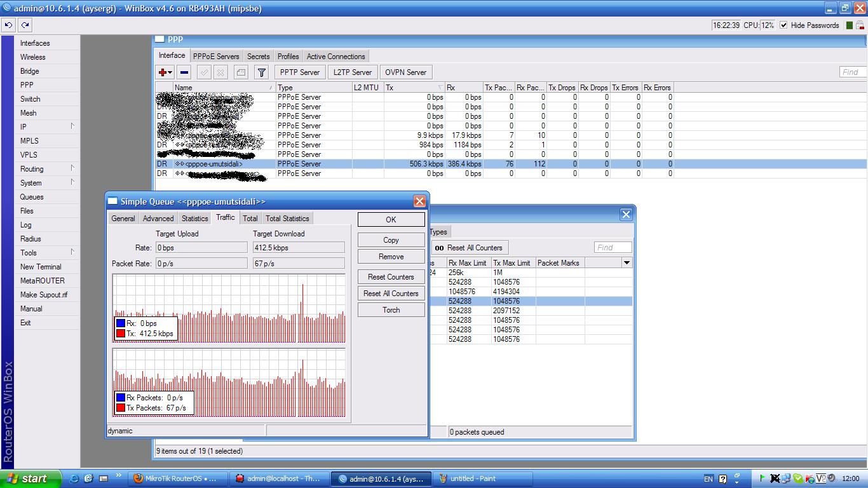This screenshot has height=488, width=868.
Task: Click the funnel filter icon in PPP toolbar
Action: [261, 72]
